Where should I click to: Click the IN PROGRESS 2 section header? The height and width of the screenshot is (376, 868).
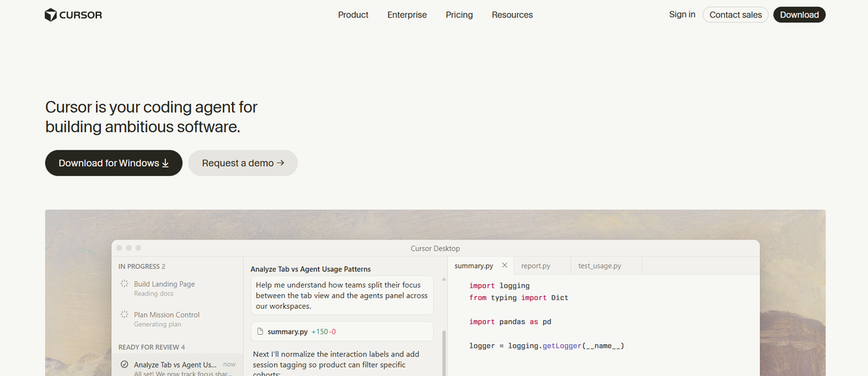142,266
